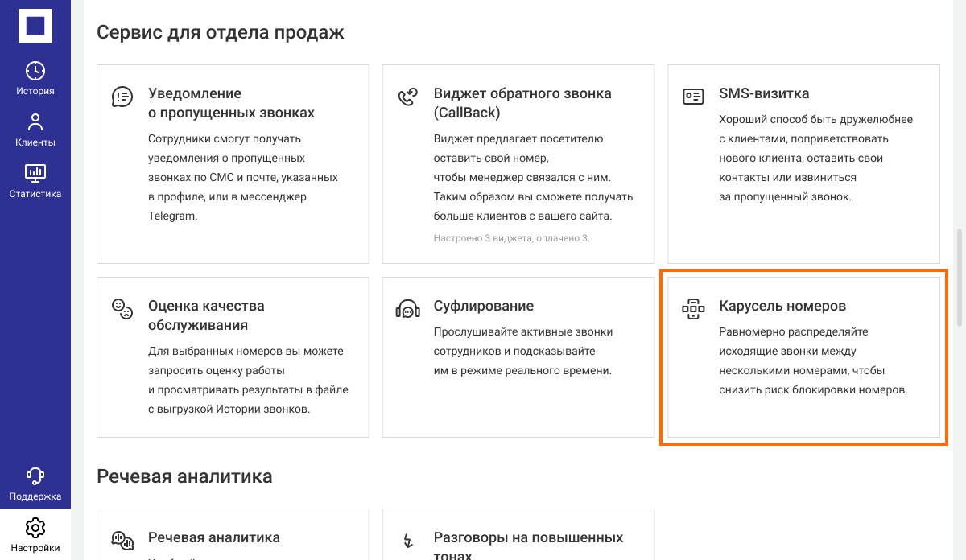This screenshot has height=560, width=966.
Task: Go to Клиенты in the sidebar
Action: 35,130
